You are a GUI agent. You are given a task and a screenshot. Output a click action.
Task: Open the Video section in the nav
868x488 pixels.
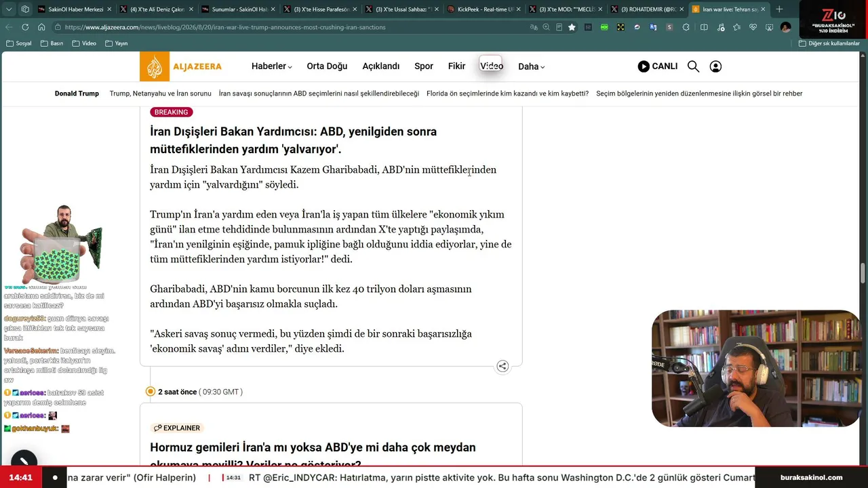coord(492,66)
